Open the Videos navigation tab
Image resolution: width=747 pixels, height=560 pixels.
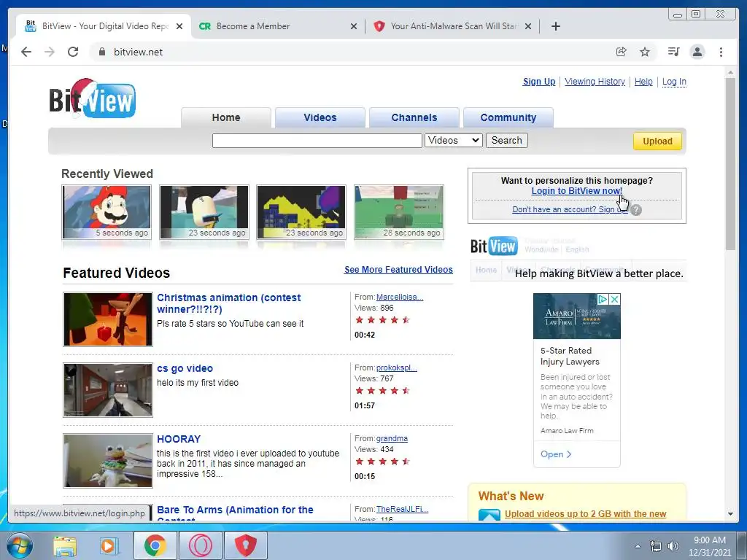coord(320,117)
